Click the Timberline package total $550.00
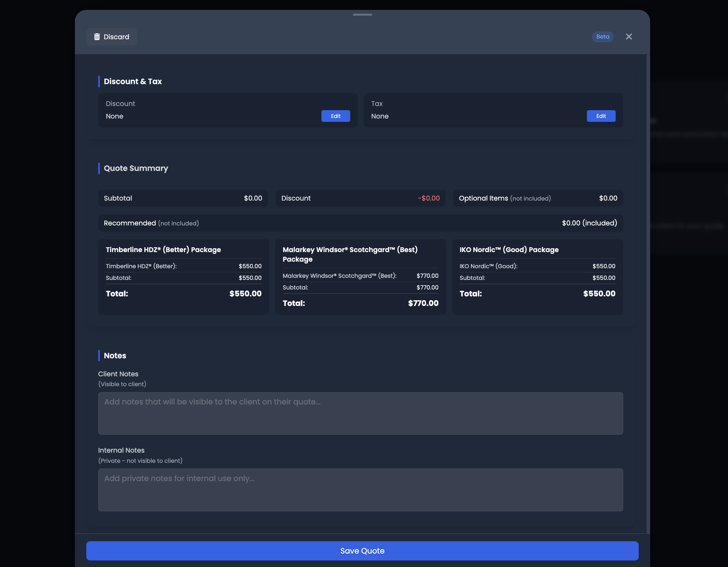The height and width of the screenshot is (567, 728). 245,293
